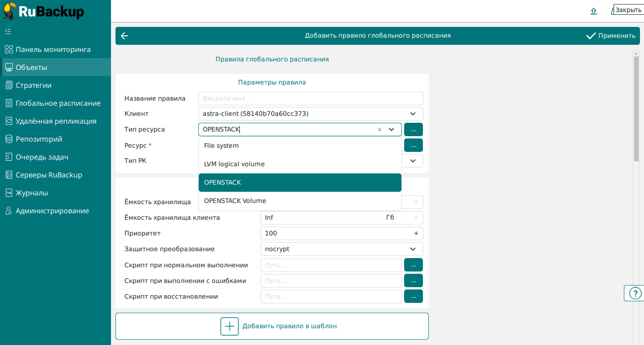Click the Параметры правила section title
The height and width of the screenshot is (345, 644).
pos(272,82)
